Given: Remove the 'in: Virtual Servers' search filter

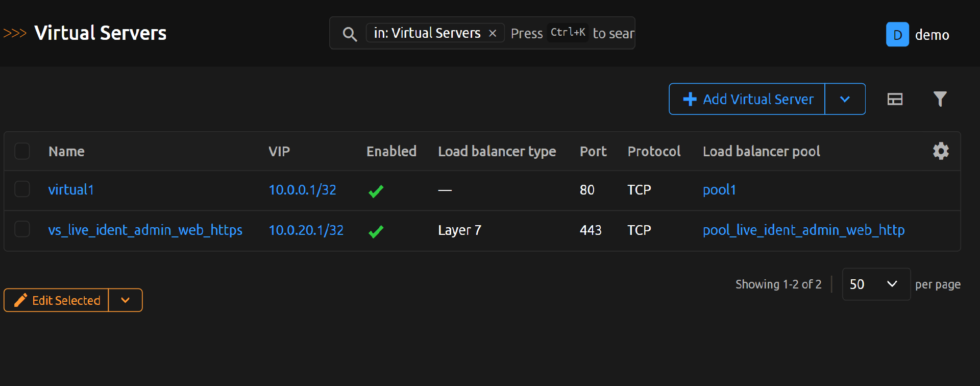Looking at the screenshot, I should click(x=493, y=33).
